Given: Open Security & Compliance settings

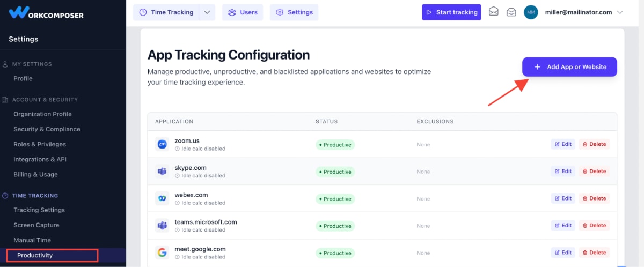Looking at the screenshot, I should [47, 129].
